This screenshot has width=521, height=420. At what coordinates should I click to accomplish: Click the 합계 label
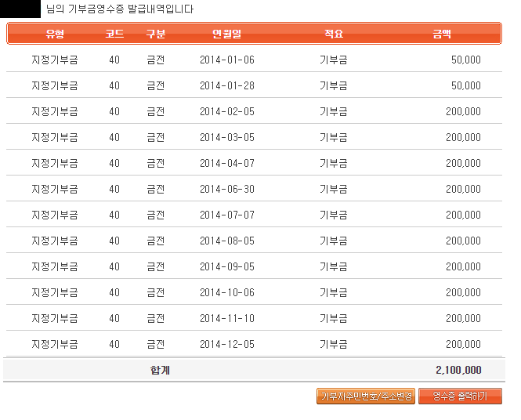click(160, 370)
